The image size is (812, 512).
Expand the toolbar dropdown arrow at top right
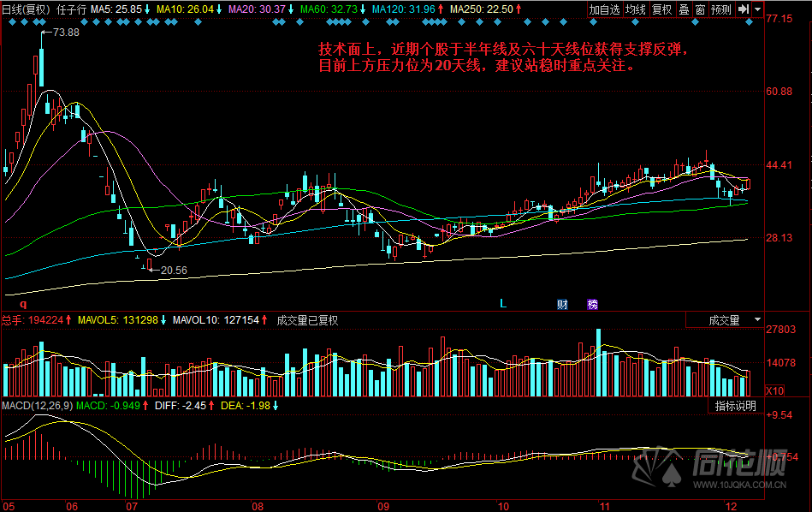[758, 9]
